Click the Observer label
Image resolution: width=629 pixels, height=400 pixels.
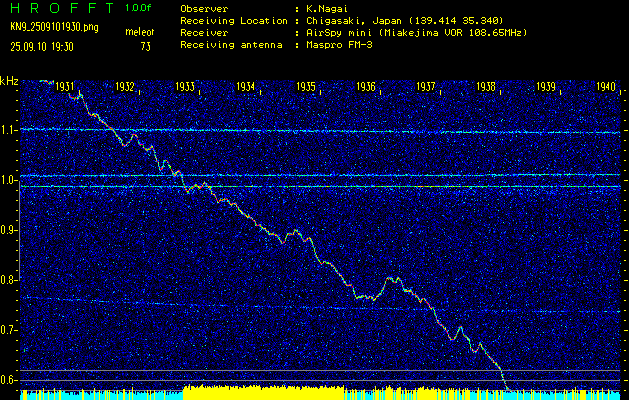[x=204, y=8]
